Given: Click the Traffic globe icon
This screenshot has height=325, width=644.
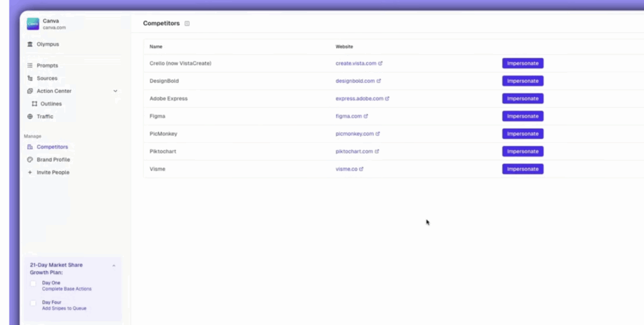Looking at the screenshot, I should click(30, 117).
